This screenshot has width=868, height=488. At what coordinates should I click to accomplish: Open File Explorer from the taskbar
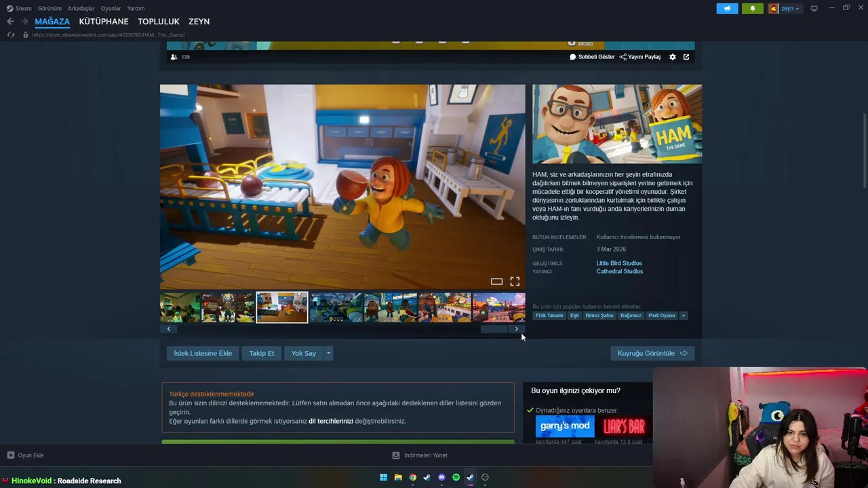pyautogui.click(x=398, y=477)
